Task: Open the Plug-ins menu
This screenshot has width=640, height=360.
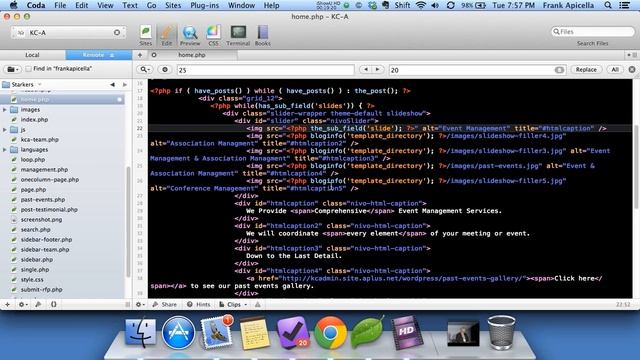Action: [204, 5]
